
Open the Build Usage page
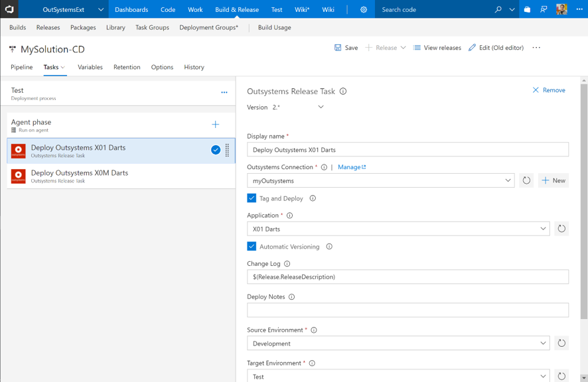point(275,27)
